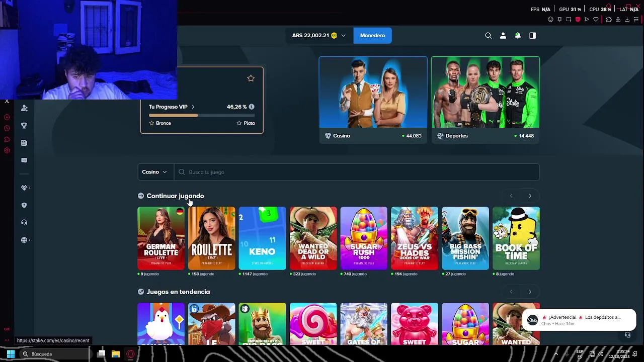Open File Explorer from the taskbar
Viewport: 644px width, 362px height.
point(116,354)
